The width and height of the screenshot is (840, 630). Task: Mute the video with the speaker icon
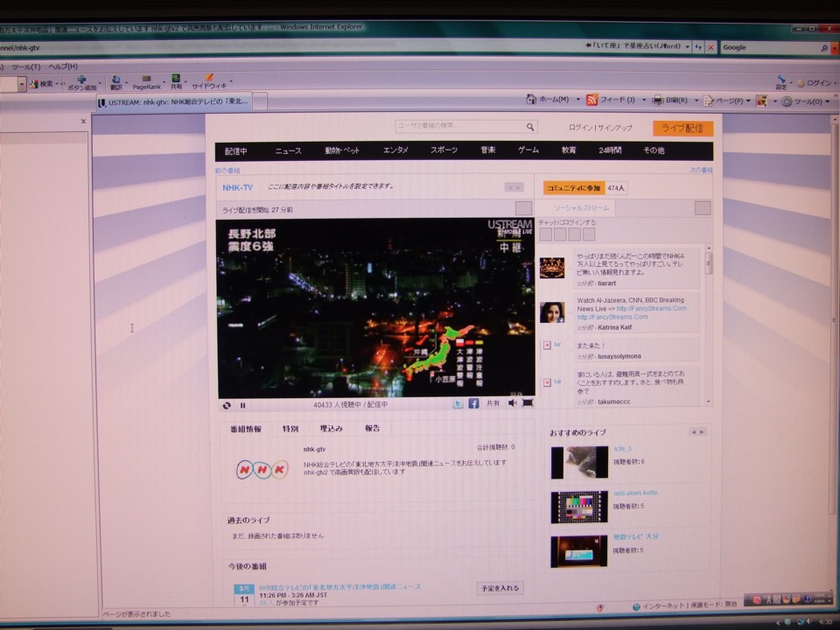point(512,402)
